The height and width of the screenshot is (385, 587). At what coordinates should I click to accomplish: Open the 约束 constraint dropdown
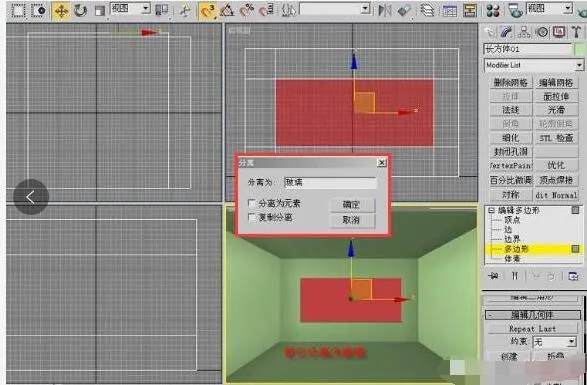[554, 342]
